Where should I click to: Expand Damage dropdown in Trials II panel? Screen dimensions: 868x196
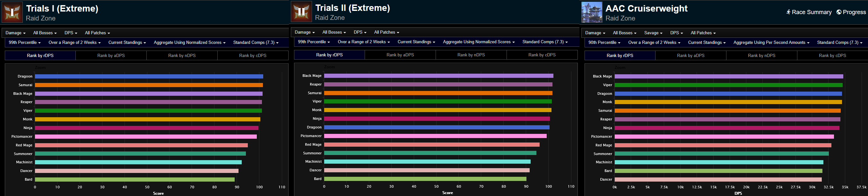click(x=305, y=32)
